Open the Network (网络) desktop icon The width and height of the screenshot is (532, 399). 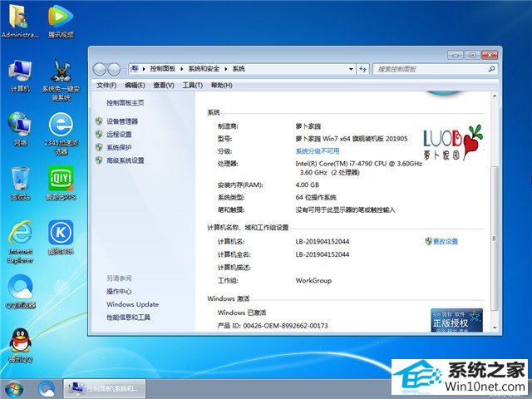[x=20, y=130]
